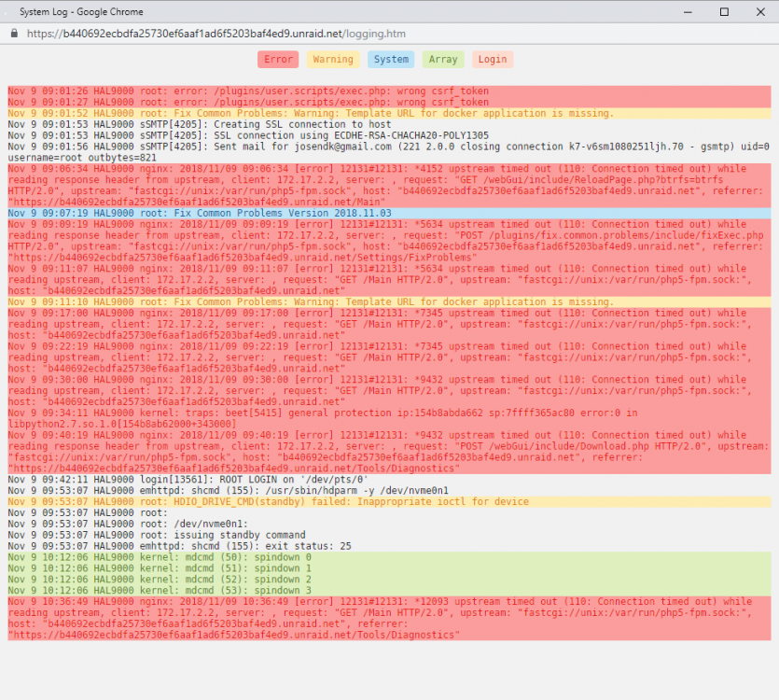Click 09:06:34 nginx upstream timed out entry
This screenshot has height=700, width=779.
pyautogui.click(x=389, y=186)
